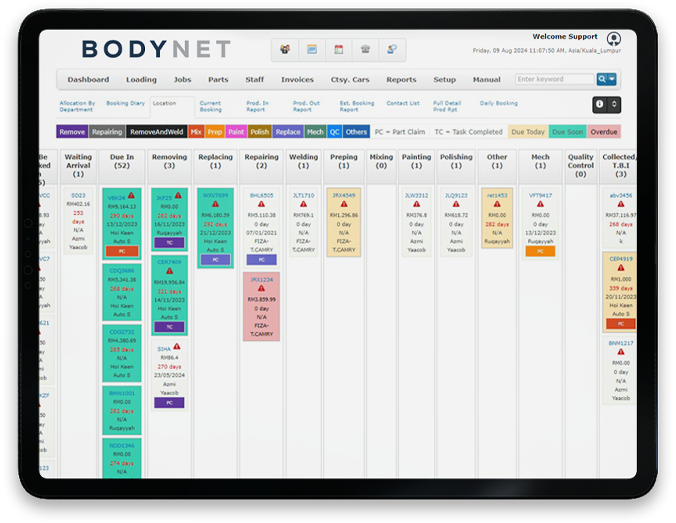Click the warning triangle on card CER7409

[169, 271]
